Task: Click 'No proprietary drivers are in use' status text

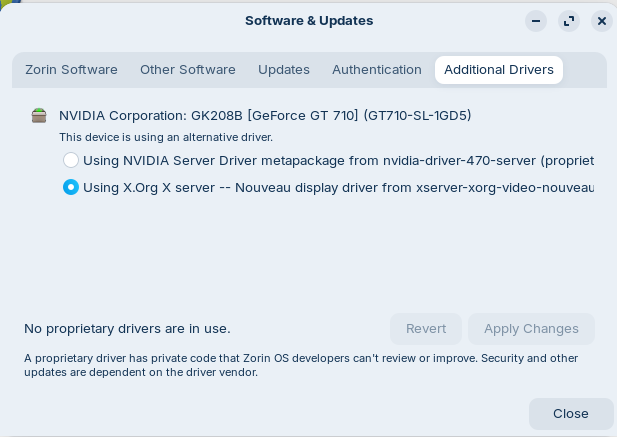Action: [127, 329]
